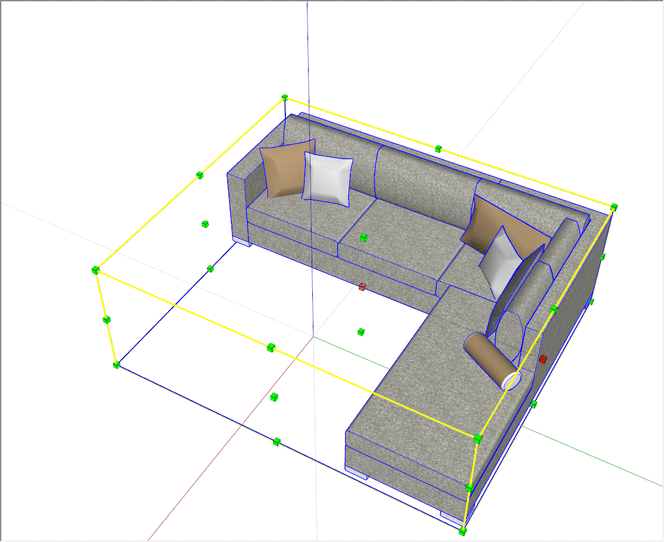Select the midpoint grip on the back-right yellow top edge
664x542 pixels.
438,148
